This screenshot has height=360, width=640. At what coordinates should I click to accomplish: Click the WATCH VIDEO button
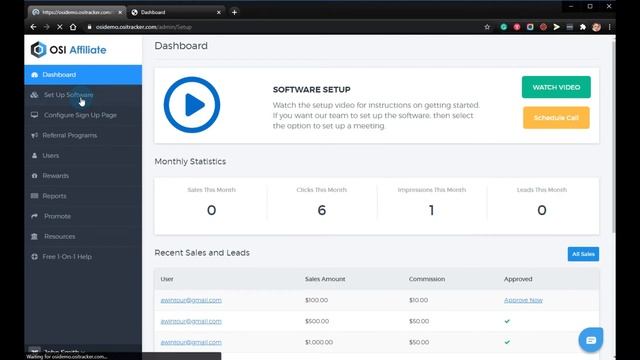click(x=556, y=87)
